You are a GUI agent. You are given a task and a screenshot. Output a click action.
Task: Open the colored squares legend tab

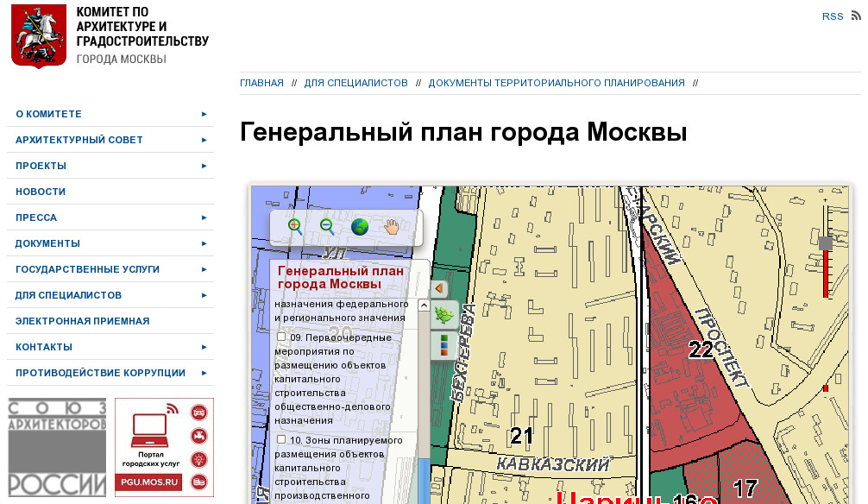[x=443, y=344]
